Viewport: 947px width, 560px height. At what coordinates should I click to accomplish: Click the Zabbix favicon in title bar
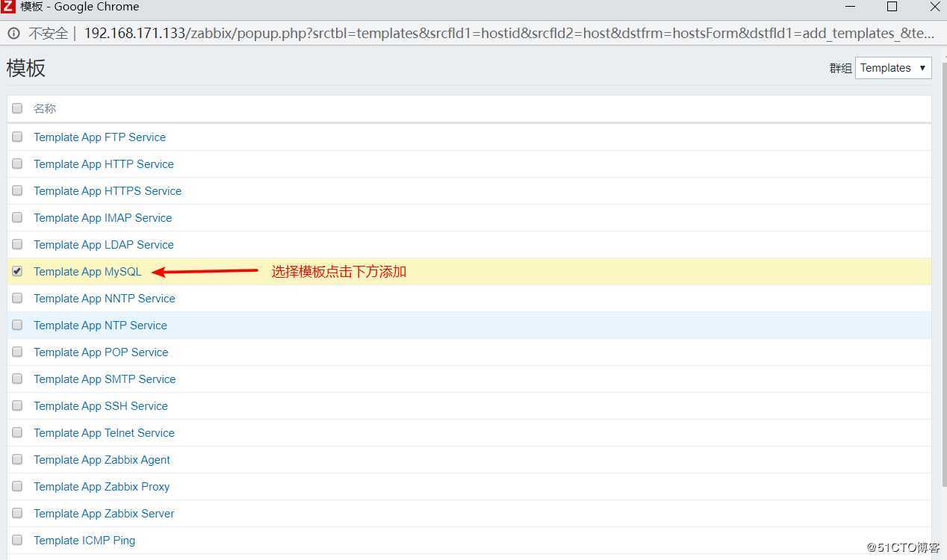tap(7, 7)
